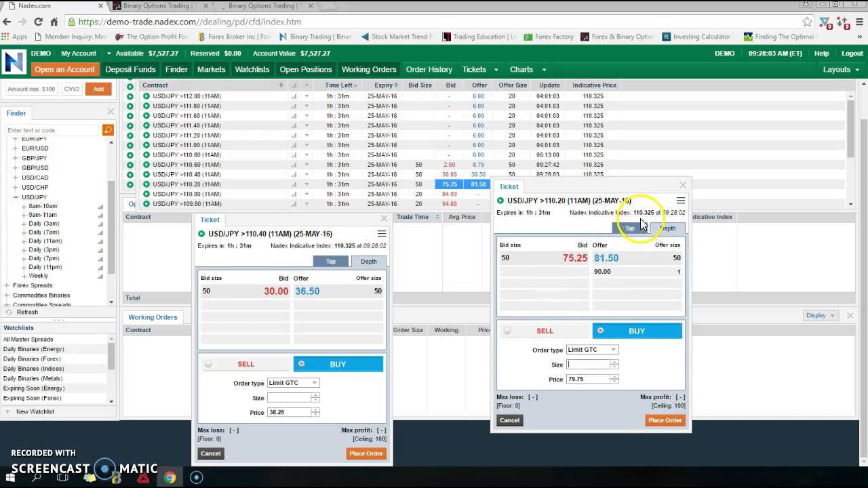
Task: Open Order type dropdown in >110.40 ticket
Action: pos(293,383)
